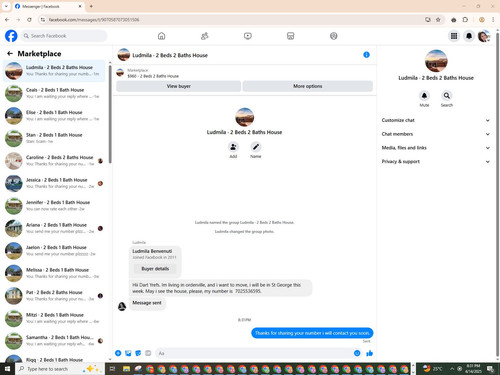Image resolution: width=500 pixels, height=375 pixels.
Task: Expand the Chat members section
Action: [x=436, y=134]
